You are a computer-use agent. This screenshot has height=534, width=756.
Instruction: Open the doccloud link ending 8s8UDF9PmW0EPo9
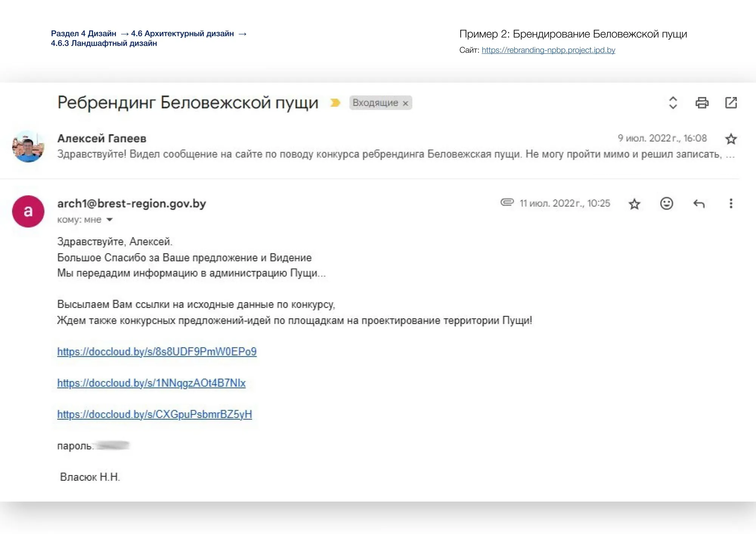[157, 352]
